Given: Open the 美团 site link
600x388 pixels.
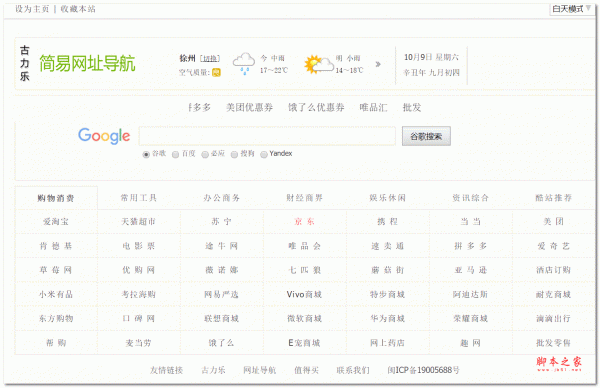Looking at the screenshot, I should click(x=553, y=222).
